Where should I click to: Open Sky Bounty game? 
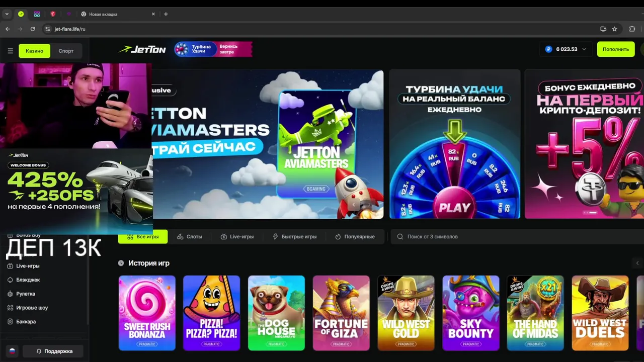click(x=471, y=313)
